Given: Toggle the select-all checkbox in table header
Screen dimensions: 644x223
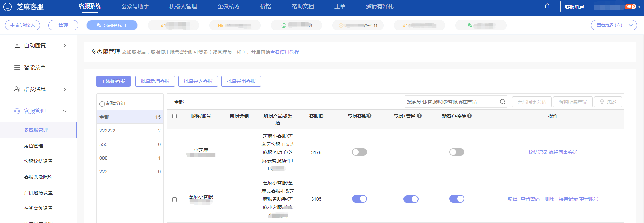Looking at the screenshot, I should (x=174, y=116).
